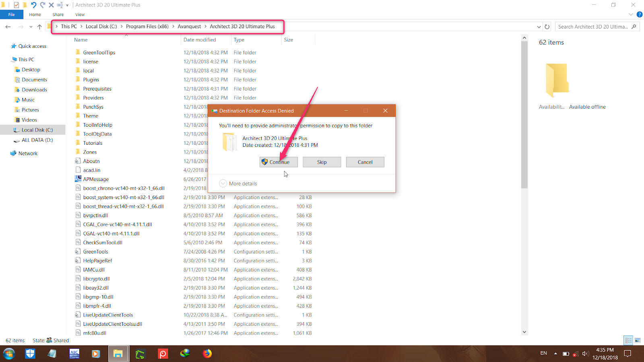Click Skip in the access denied dialog
This screenshot has height=362, width=644.
click(322, 162)
